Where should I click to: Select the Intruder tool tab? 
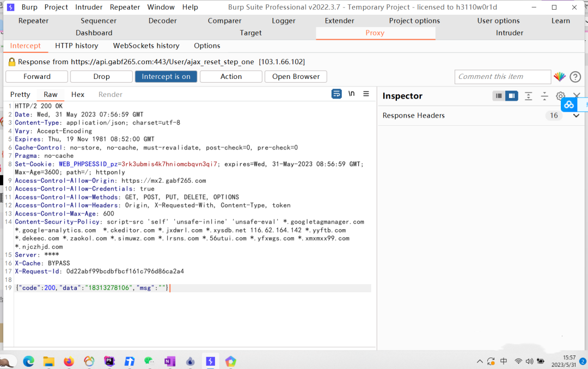pos(509,33)
